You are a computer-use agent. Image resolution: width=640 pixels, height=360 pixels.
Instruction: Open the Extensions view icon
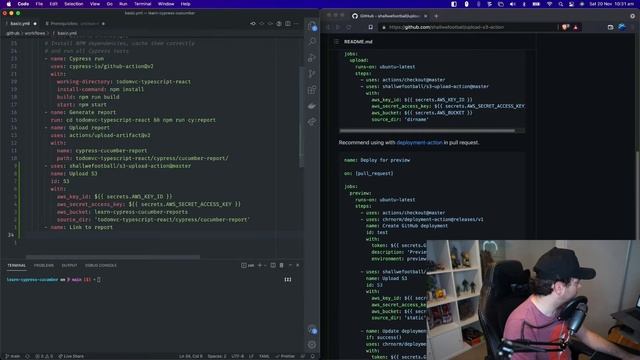point(312,90)
